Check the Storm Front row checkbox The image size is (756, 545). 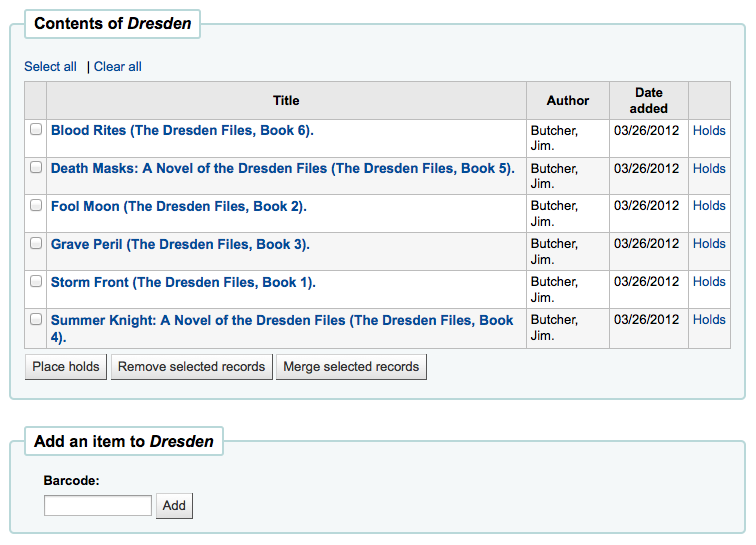[x=36, y=281]
